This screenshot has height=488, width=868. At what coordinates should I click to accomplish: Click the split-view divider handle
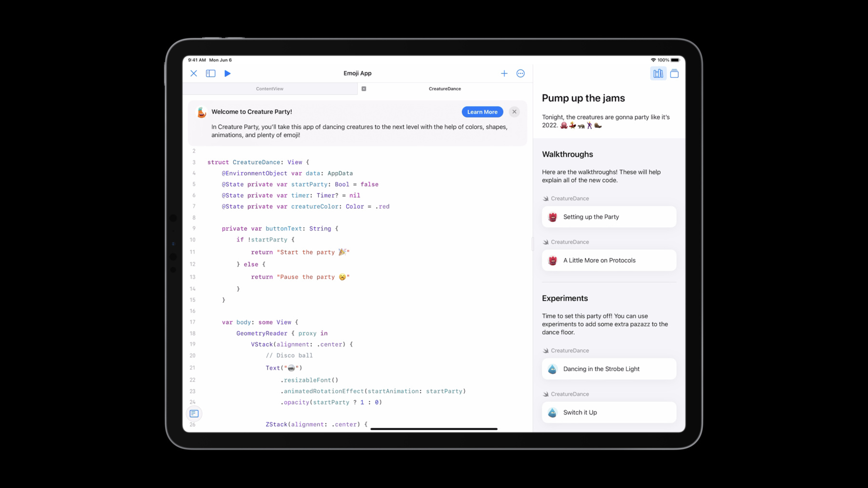pos(532,244)
